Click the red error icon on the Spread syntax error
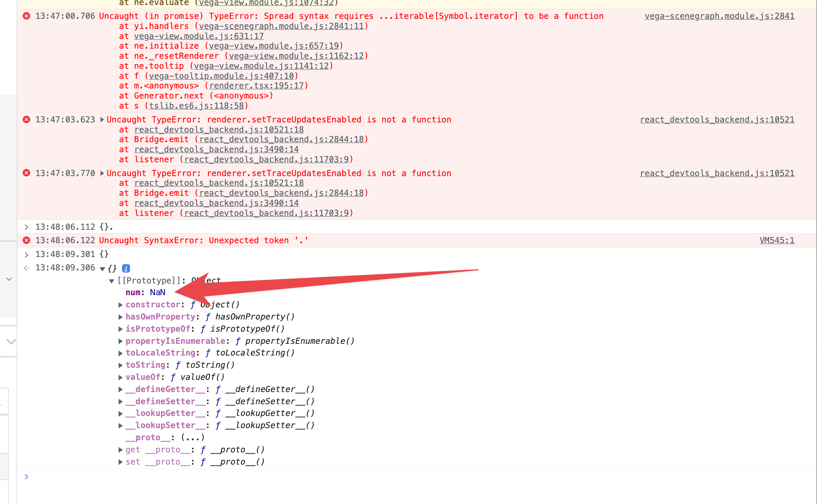 26,16
